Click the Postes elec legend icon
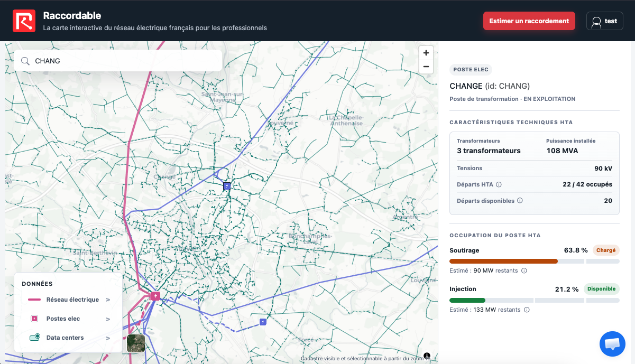This screenshot has height=364, width=635. click(34, 319)
